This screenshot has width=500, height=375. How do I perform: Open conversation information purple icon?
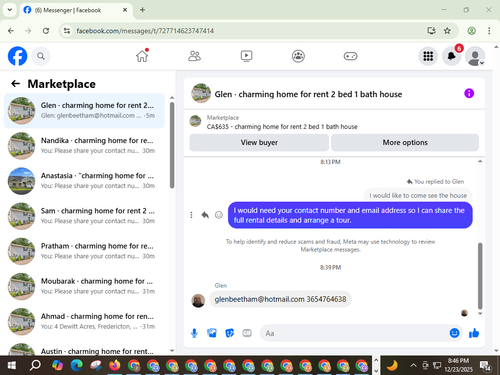click(469, 93)
